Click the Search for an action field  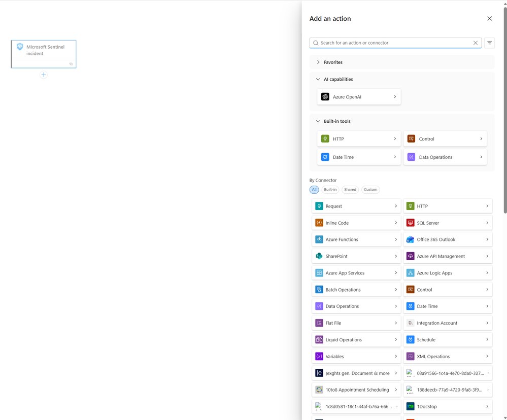[395, 43]
